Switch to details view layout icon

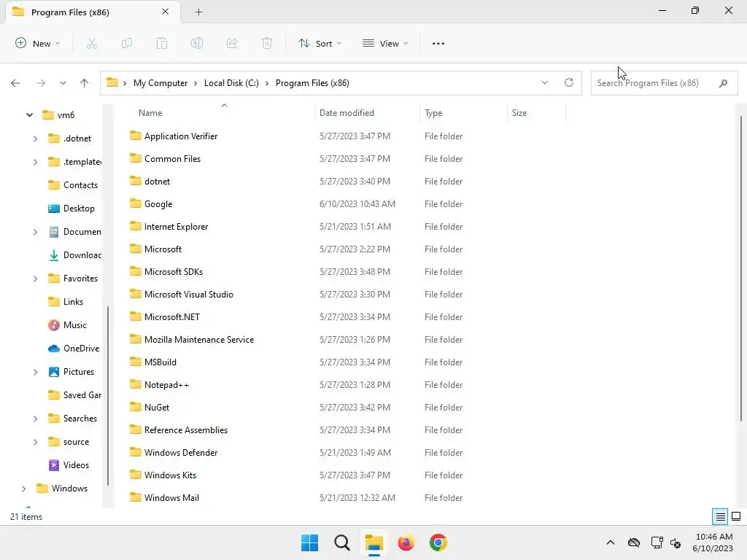720,516
